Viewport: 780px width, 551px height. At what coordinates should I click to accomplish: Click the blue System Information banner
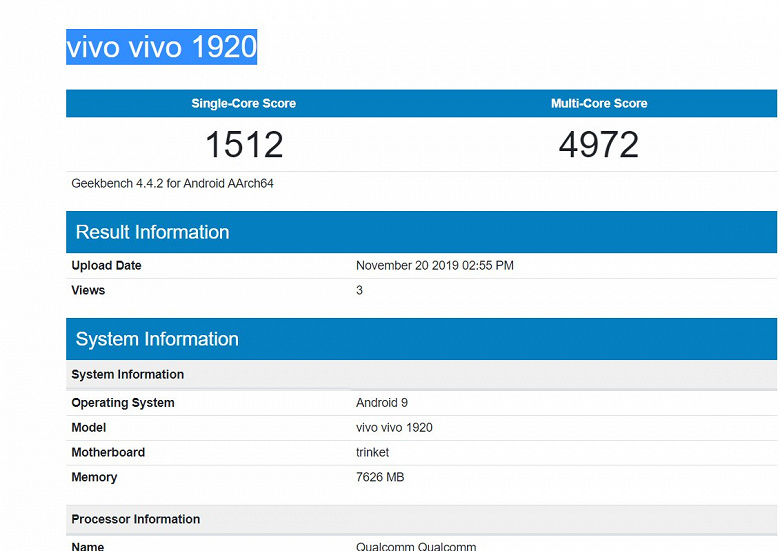point(421,339)
